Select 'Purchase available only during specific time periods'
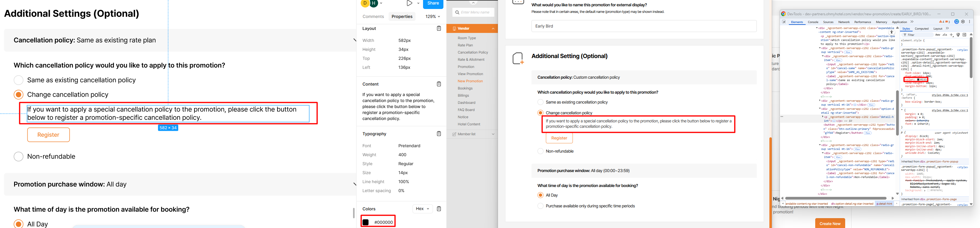 pyautogui.click(x=540, y=206)
